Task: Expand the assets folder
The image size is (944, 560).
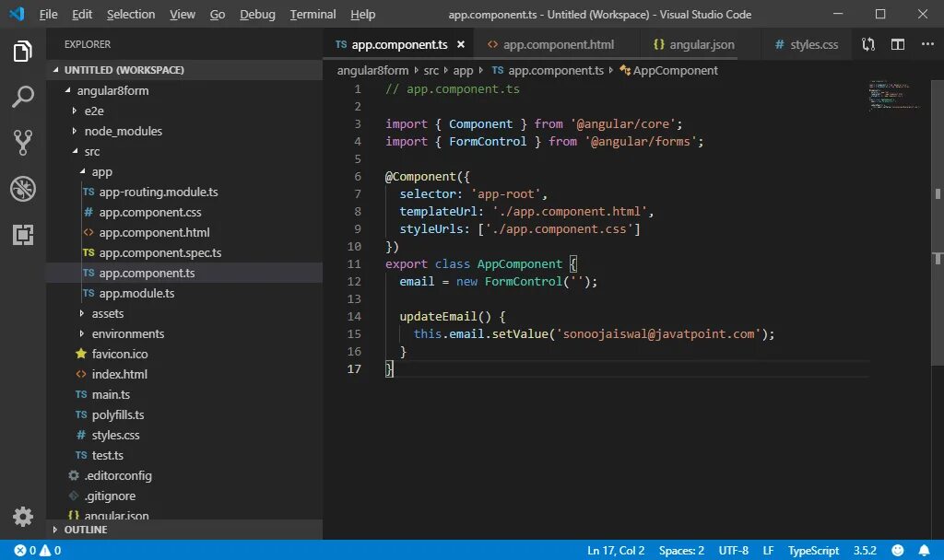Action: pos(107,313)
